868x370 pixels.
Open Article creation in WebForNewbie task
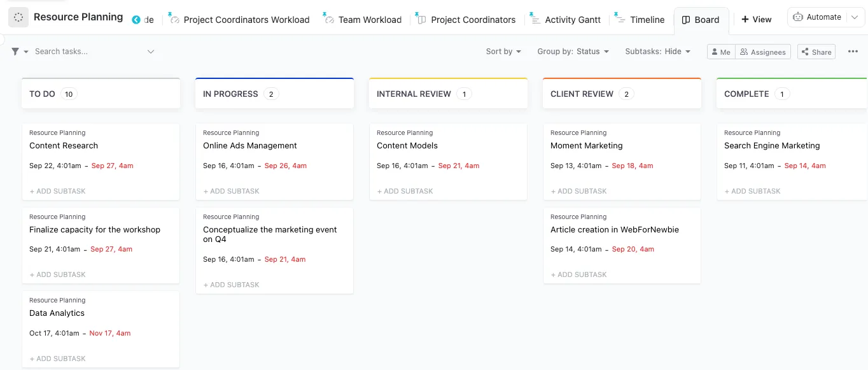615,230
